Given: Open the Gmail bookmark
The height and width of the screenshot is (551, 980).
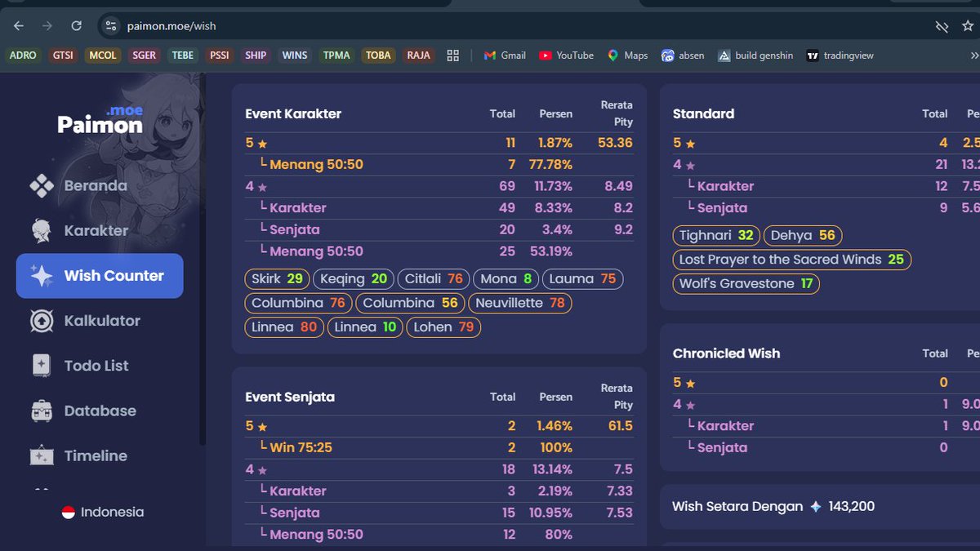Looking at the screenshot, I should coord(505,56).
